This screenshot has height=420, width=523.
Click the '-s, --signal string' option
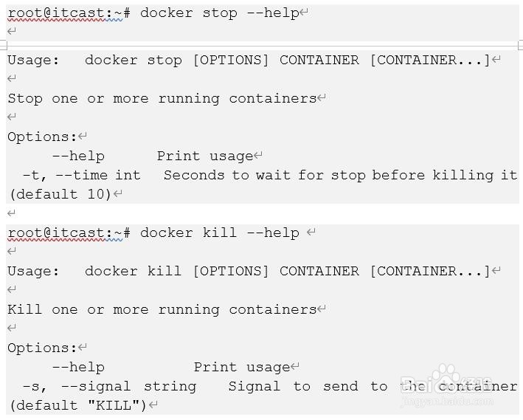click(x=109, y=387)
